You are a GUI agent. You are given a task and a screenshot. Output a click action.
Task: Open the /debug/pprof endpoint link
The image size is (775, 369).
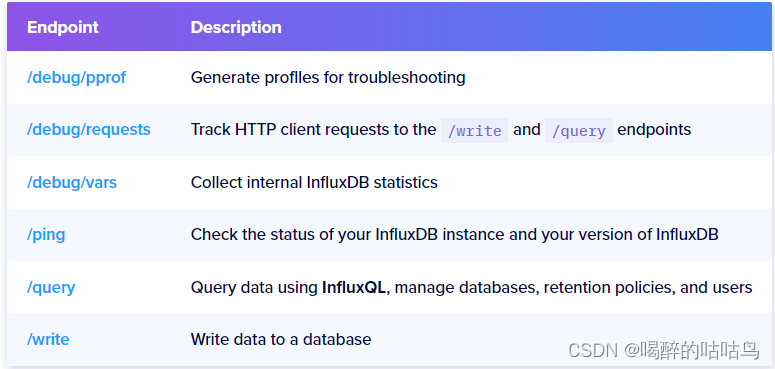[x=76, y=78]
